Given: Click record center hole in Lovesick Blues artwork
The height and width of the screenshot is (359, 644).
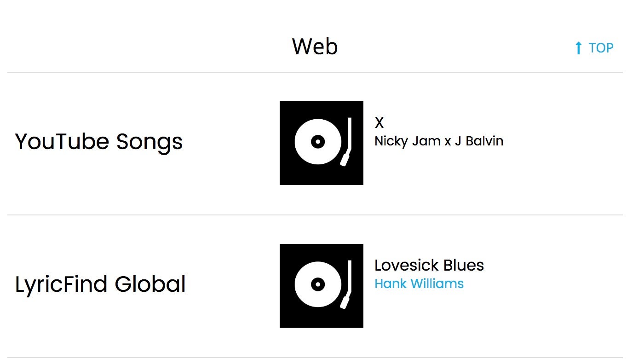Looking at the screenshot, I should [x=318, y=284].
